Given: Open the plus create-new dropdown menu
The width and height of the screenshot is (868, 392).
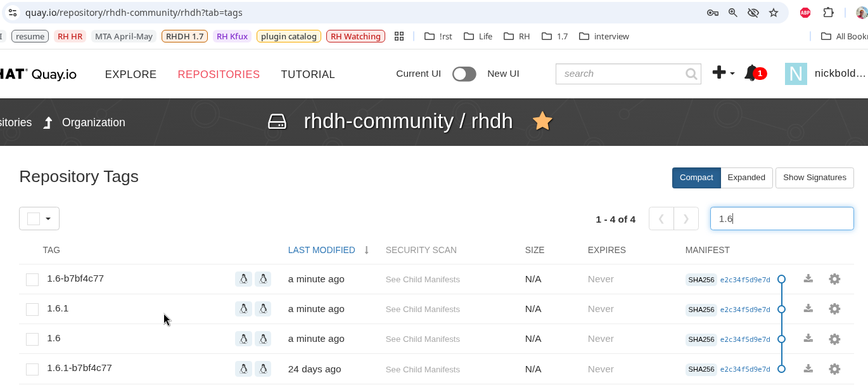Looking at the screenshot, I should tap(723, 73).
